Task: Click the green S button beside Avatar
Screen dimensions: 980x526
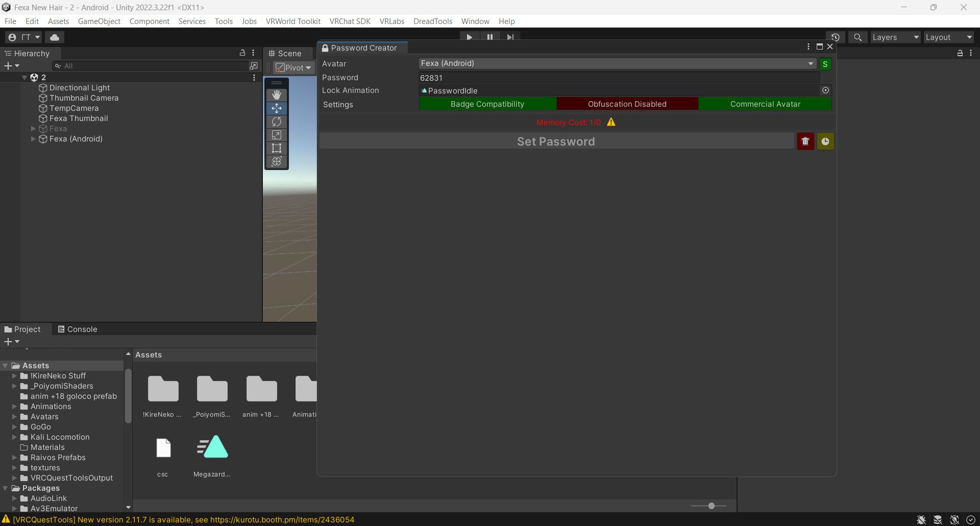Action: pyautogui.click(x=825, y=64)
